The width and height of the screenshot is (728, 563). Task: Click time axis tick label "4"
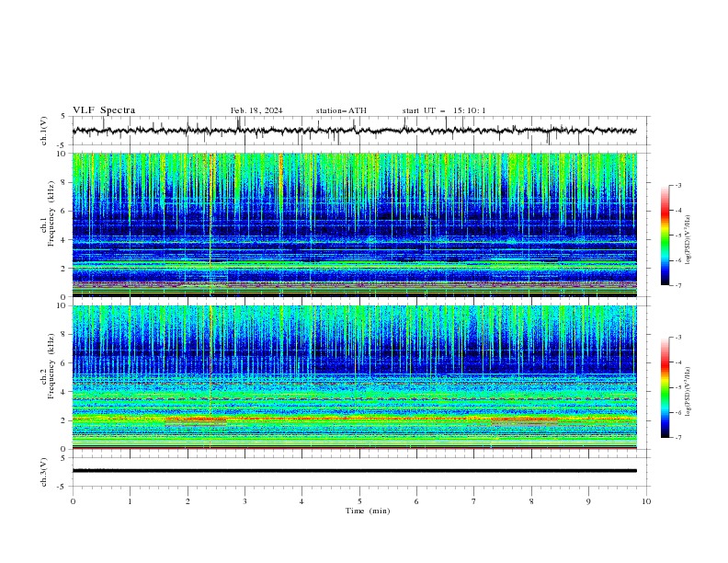pyautogui.click(x=301, y=501)
